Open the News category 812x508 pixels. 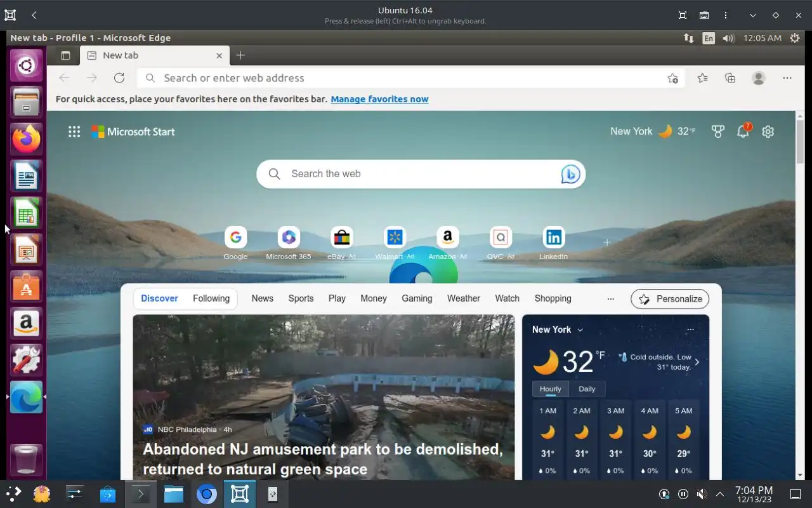click(263, 298)
